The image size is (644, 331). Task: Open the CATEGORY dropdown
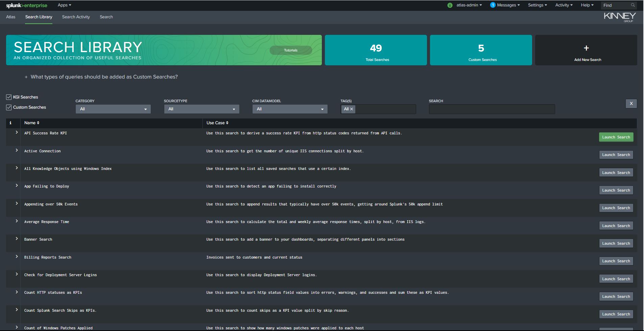click(113, 109)
